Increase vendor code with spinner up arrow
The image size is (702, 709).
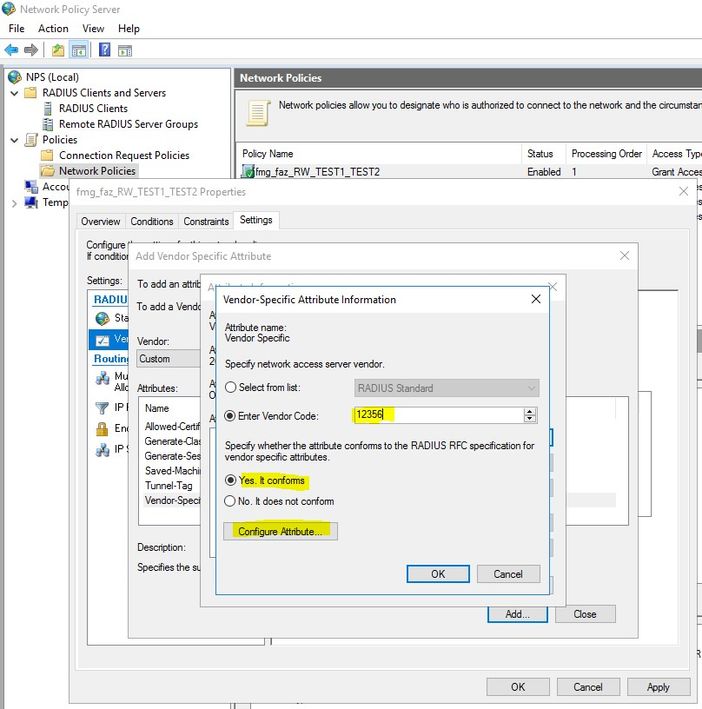[x=530, y=411]
